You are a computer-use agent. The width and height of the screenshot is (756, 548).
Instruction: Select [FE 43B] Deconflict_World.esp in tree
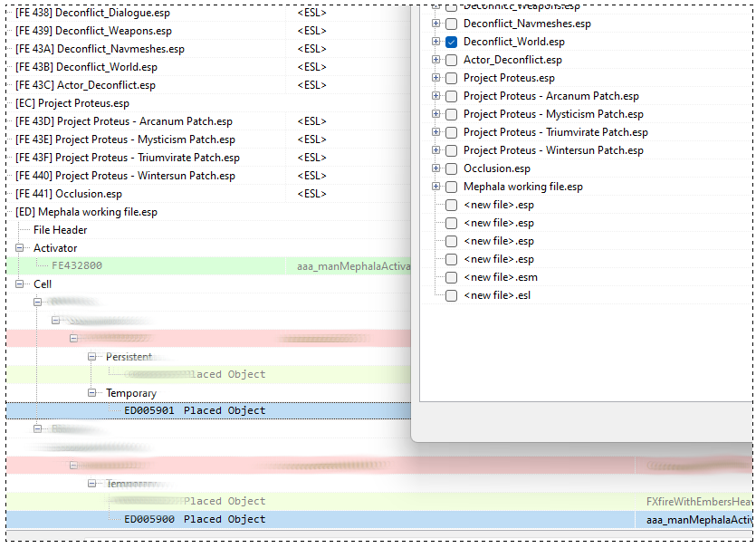coord(86,67)
